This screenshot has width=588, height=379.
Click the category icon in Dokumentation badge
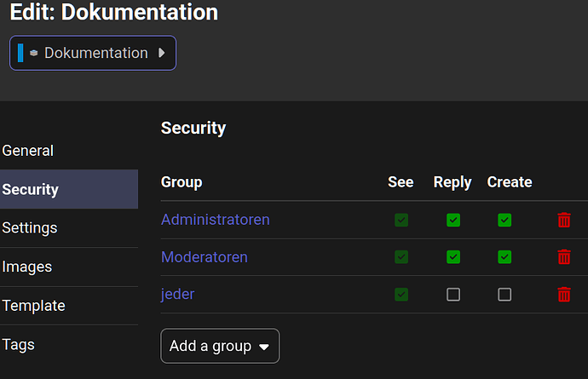click(34, 53)
